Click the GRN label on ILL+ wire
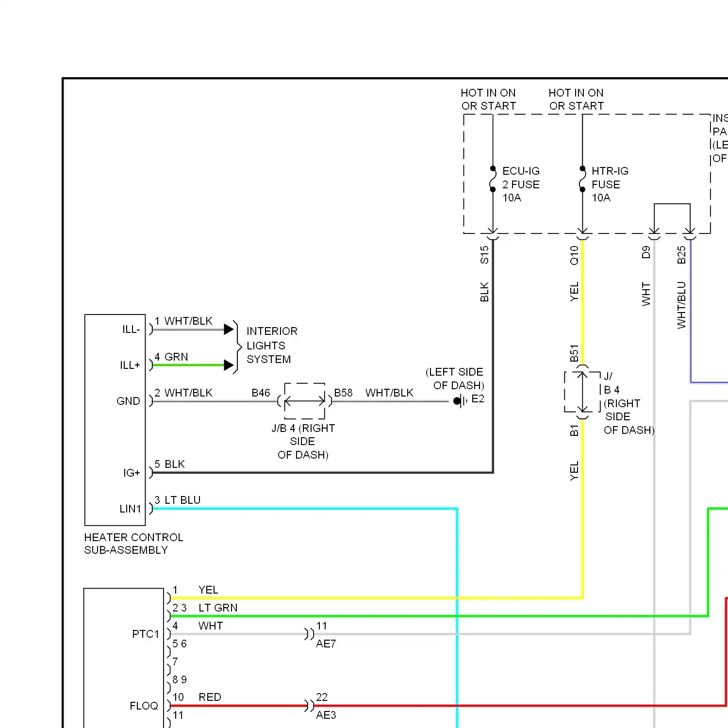The image size is (728, 728). point(176,357)
